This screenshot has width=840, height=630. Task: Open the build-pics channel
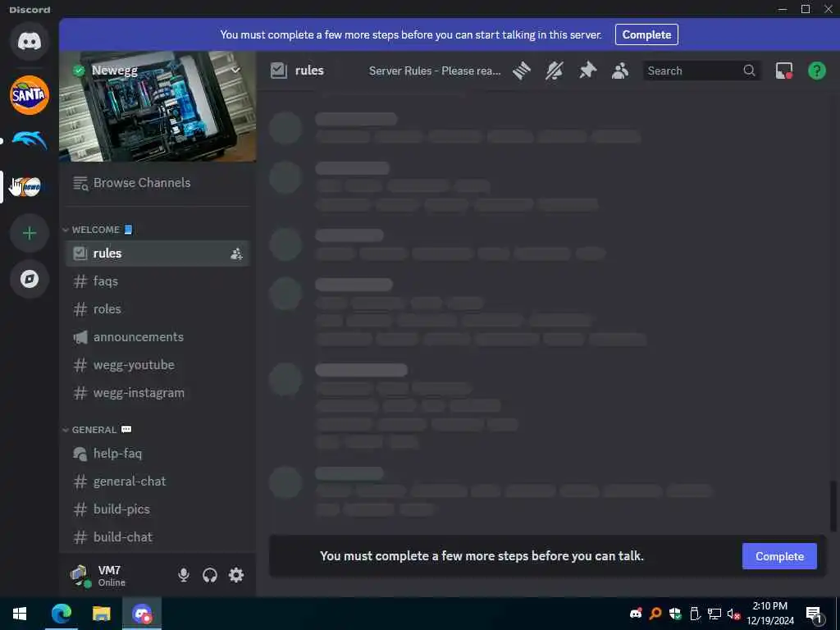pos(157,509)
